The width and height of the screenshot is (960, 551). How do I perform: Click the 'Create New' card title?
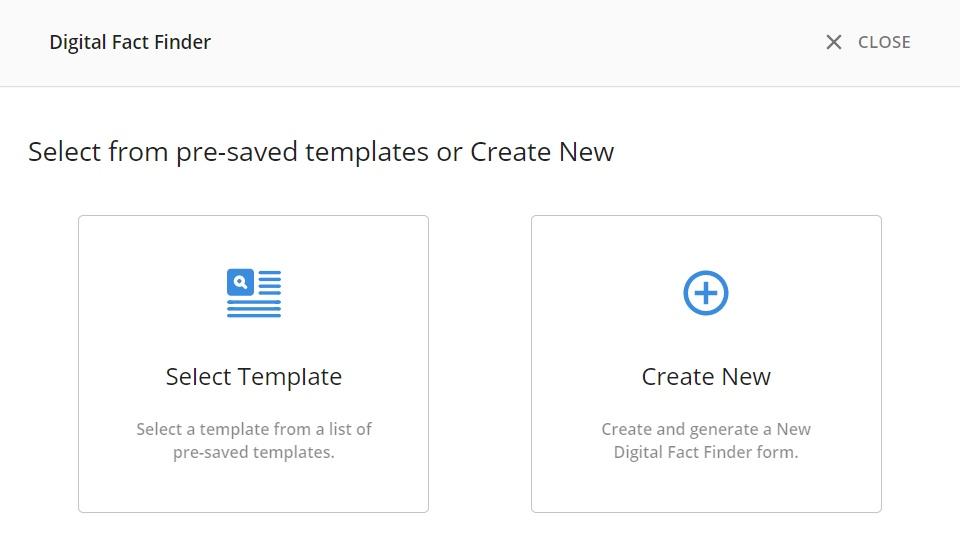click(706, 377)
